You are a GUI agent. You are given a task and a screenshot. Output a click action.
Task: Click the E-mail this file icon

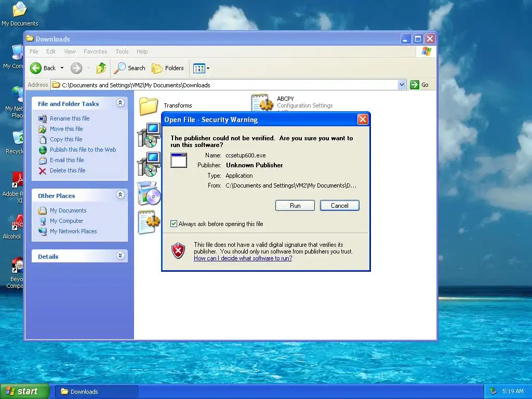(x=43, y=160)
